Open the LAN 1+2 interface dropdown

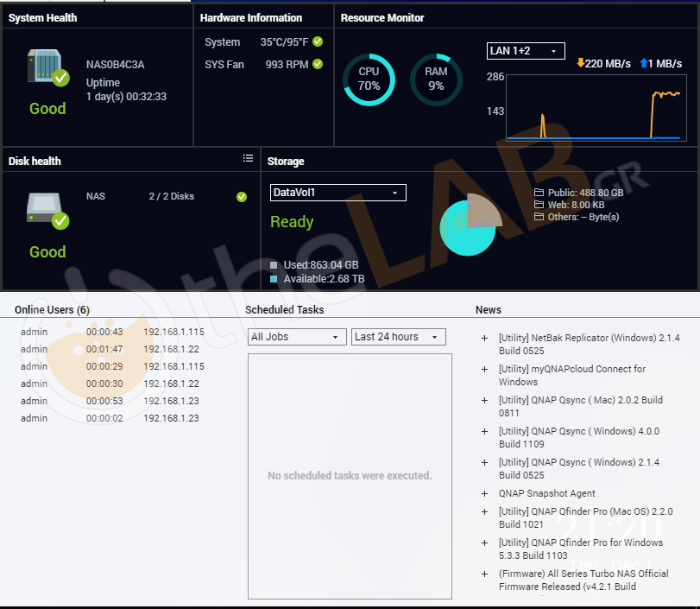coord(526,51)
